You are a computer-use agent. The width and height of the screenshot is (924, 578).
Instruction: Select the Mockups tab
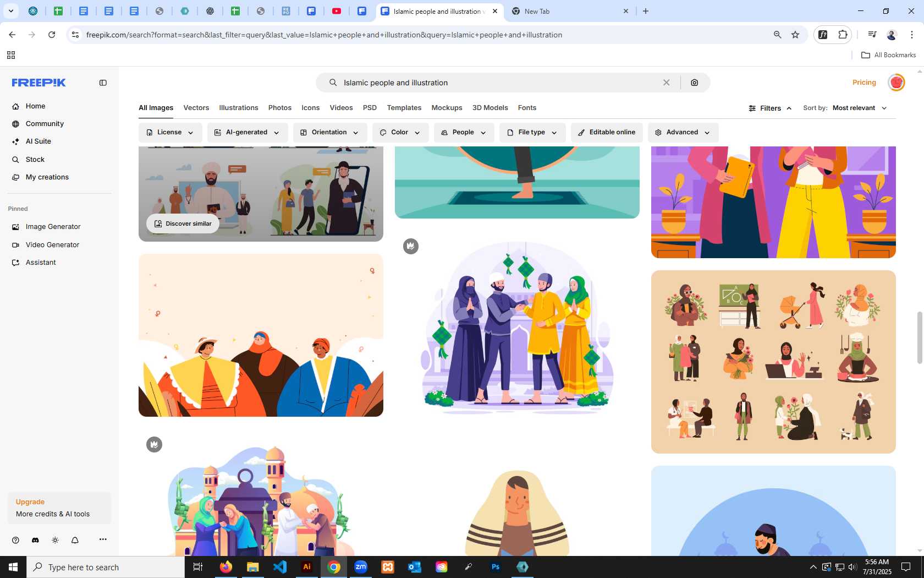point(447,108)
